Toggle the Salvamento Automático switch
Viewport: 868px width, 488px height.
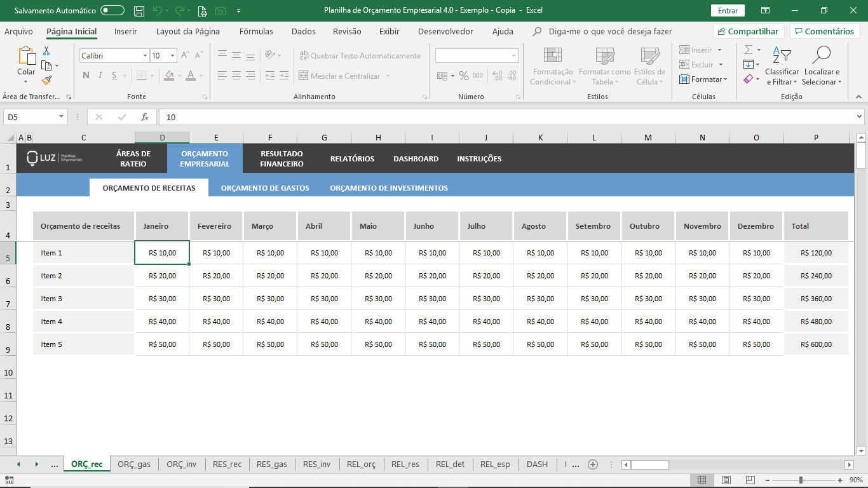click(112, 11)
